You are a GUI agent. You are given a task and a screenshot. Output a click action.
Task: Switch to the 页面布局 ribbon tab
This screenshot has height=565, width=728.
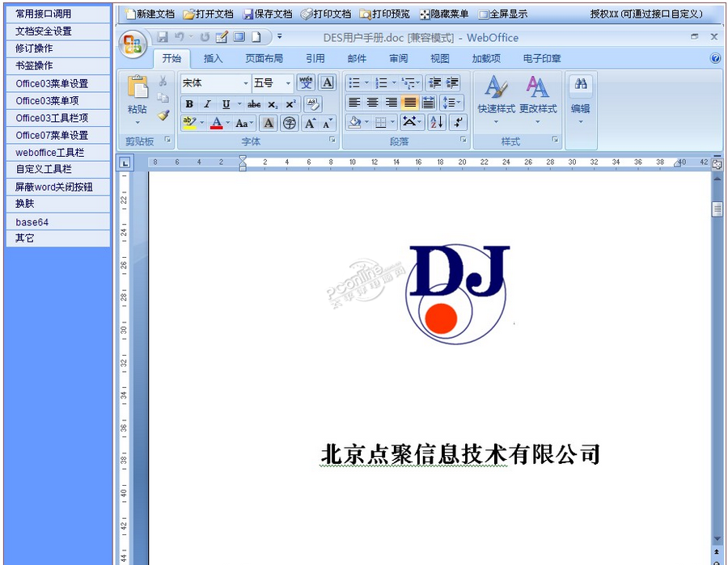(x=265, y=58)
